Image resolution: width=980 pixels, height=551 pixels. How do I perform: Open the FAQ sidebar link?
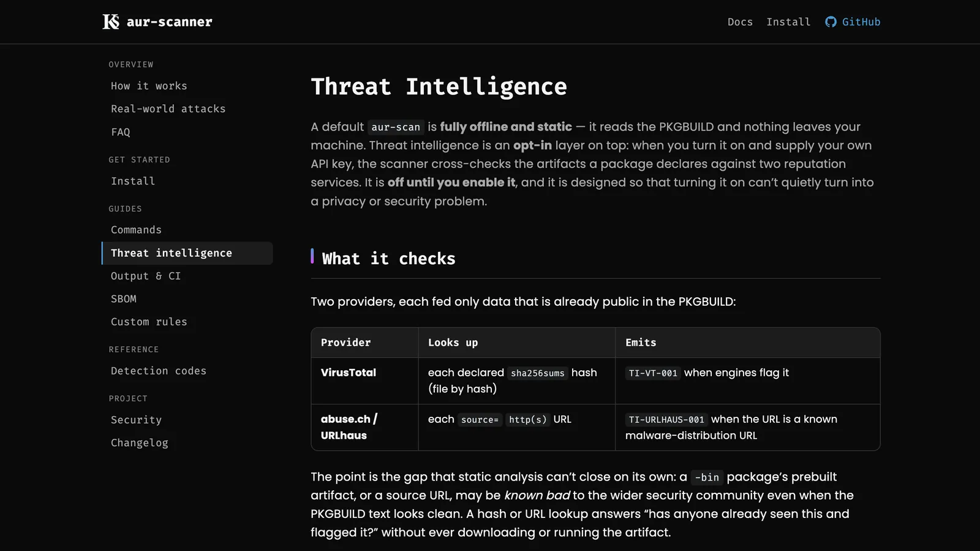coord(120,132)
